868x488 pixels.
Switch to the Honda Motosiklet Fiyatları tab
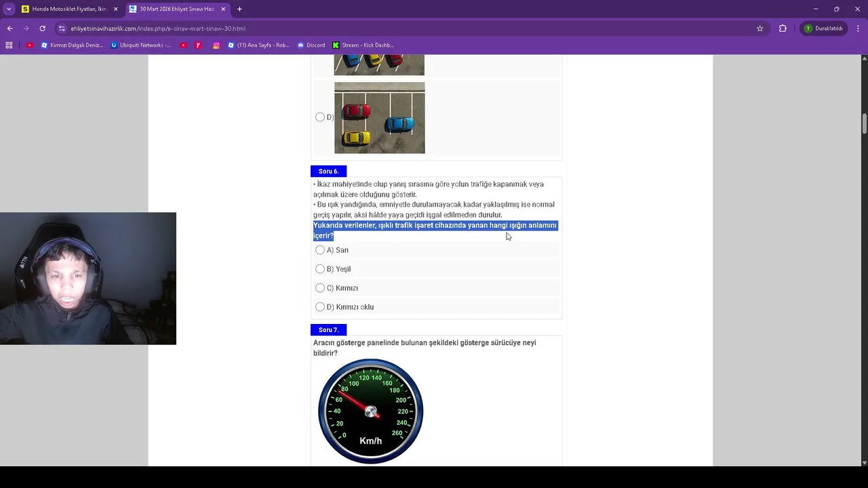pos(70,9)
